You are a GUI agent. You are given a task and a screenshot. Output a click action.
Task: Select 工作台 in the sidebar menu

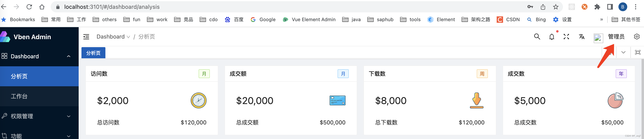[x=19, y=96]
